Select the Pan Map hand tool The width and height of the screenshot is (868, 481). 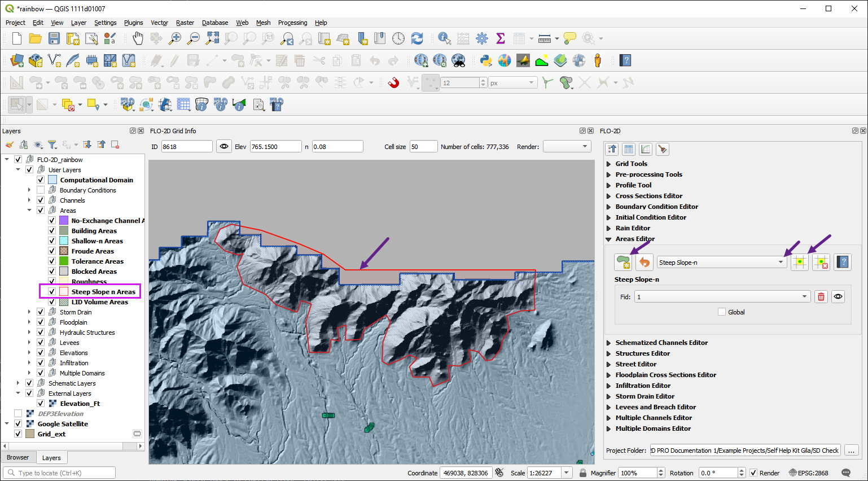[138, 38]
